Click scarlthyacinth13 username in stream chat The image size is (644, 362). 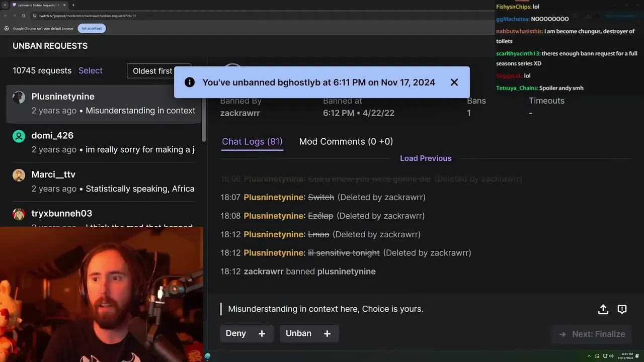tap(518, 54)
